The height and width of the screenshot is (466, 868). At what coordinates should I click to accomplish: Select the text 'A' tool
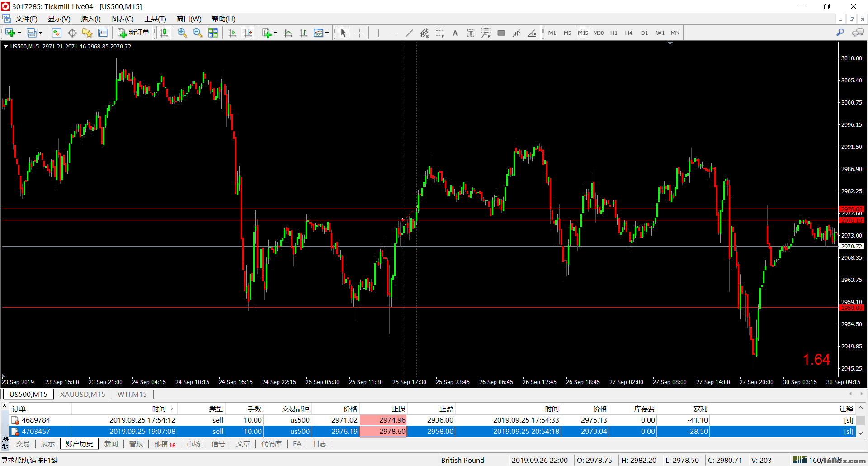pos(455,33)
